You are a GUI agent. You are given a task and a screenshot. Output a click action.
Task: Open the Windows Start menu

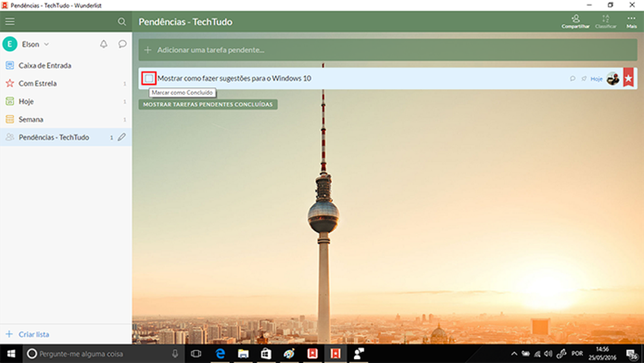(x=11, y=354)
